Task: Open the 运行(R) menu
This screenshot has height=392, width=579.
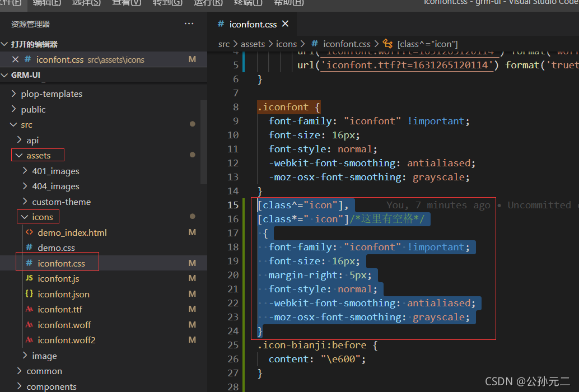Action: point(208,3)
